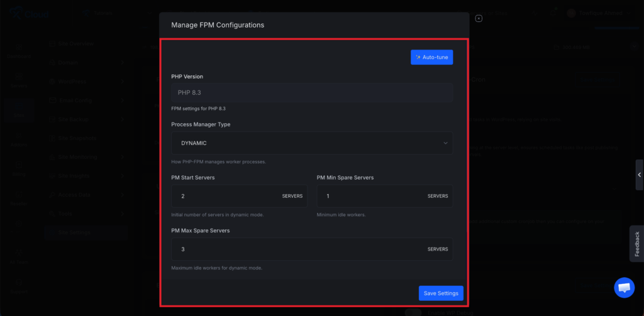
Task: Open the Feedback side tab
Action: tap(636, 244)
